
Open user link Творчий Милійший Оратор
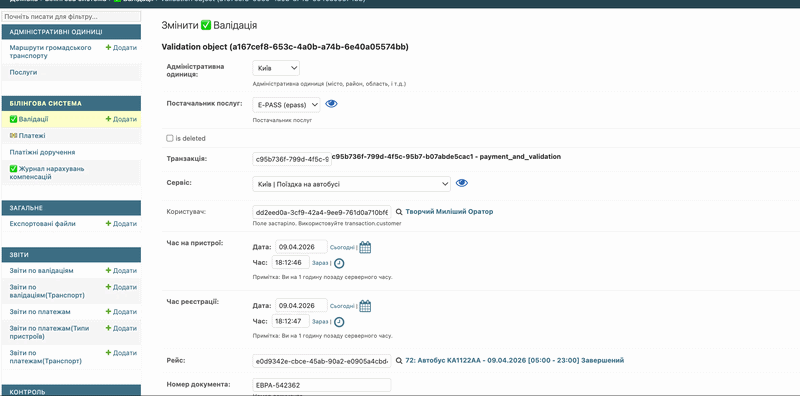449,211
